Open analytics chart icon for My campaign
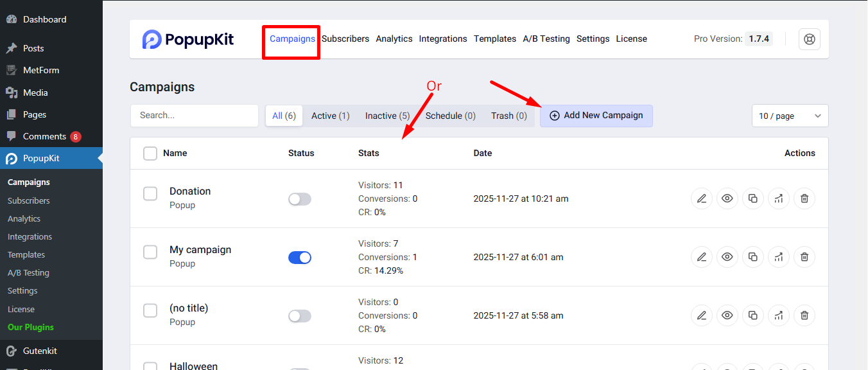868x370 pixels. click(x=778, y=257)
